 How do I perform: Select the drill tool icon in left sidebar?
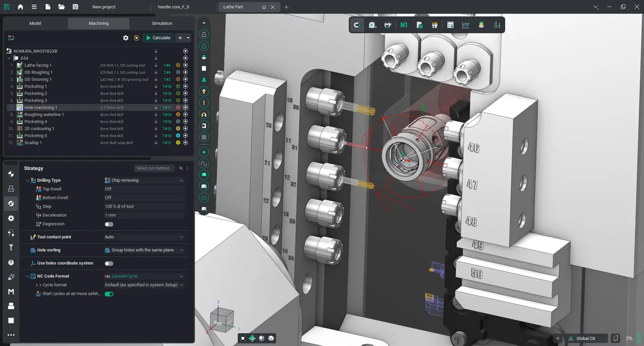pos(11,247)
